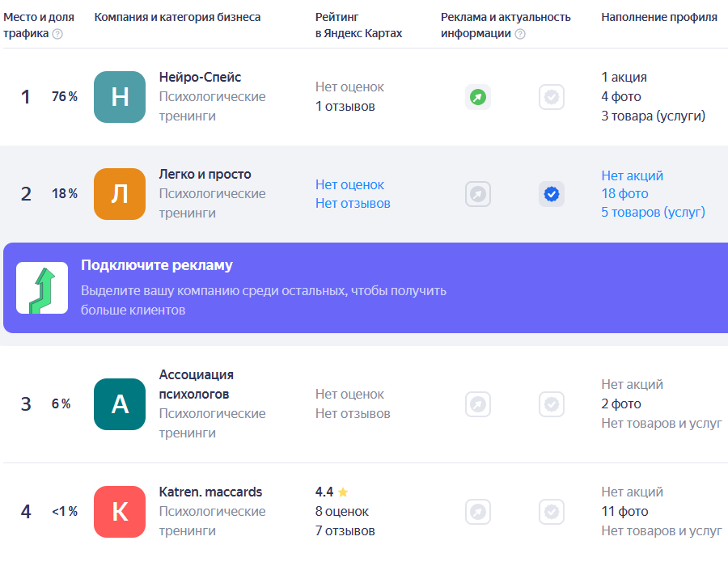
Task: Click the Легко и просто 'Л' avatar
Action: 120,194
